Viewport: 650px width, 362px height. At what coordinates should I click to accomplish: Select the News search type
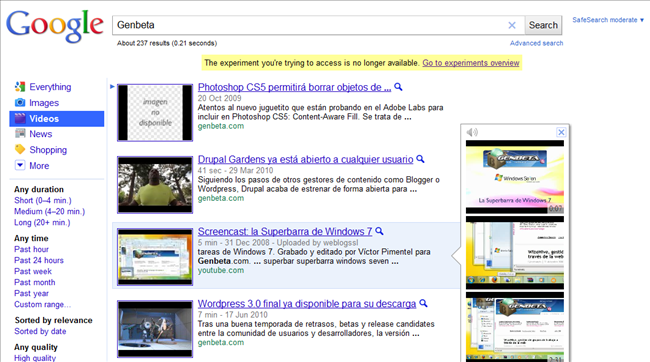[x=41, y=134]
